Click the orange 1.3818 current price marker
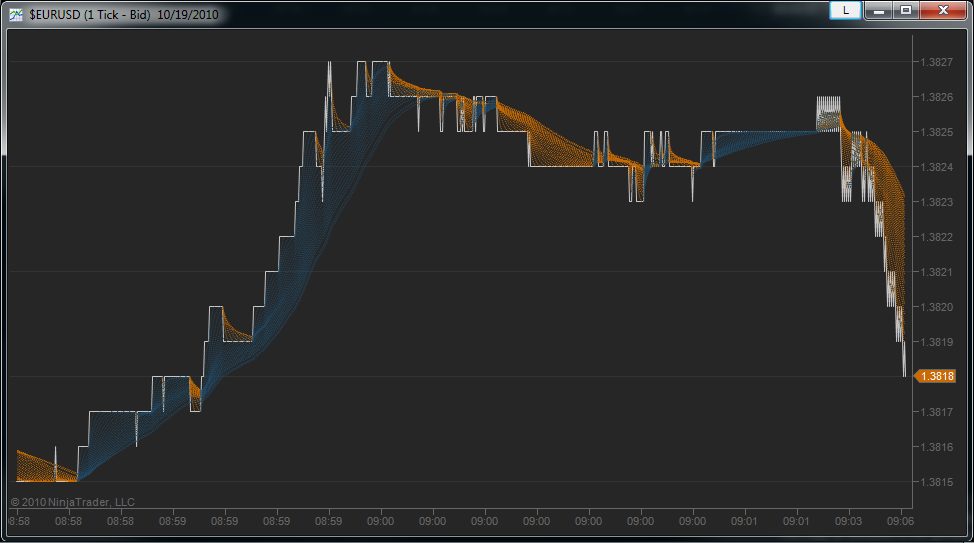The width and height of the screenshot is (974, 543). (x=935, y=376)
